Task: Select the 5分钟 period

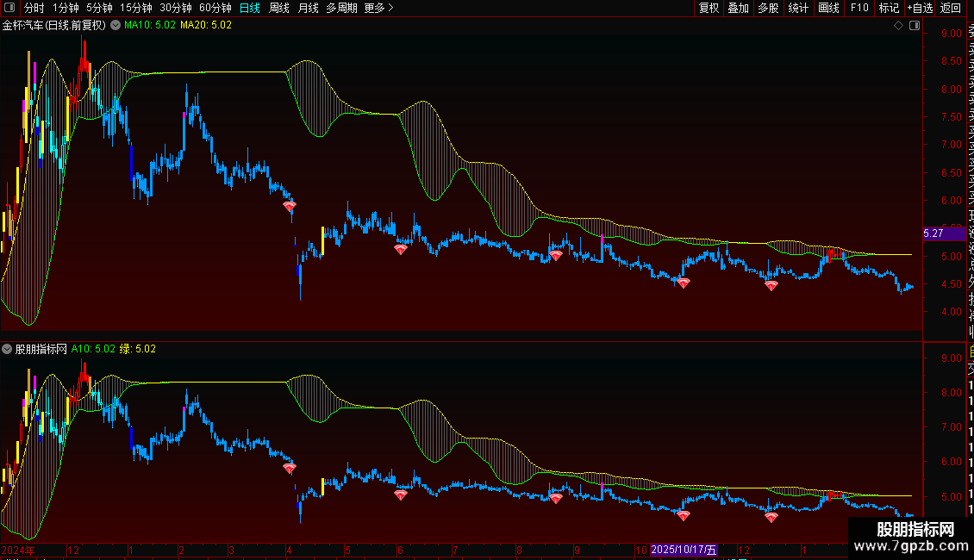Action: (99, 8)
